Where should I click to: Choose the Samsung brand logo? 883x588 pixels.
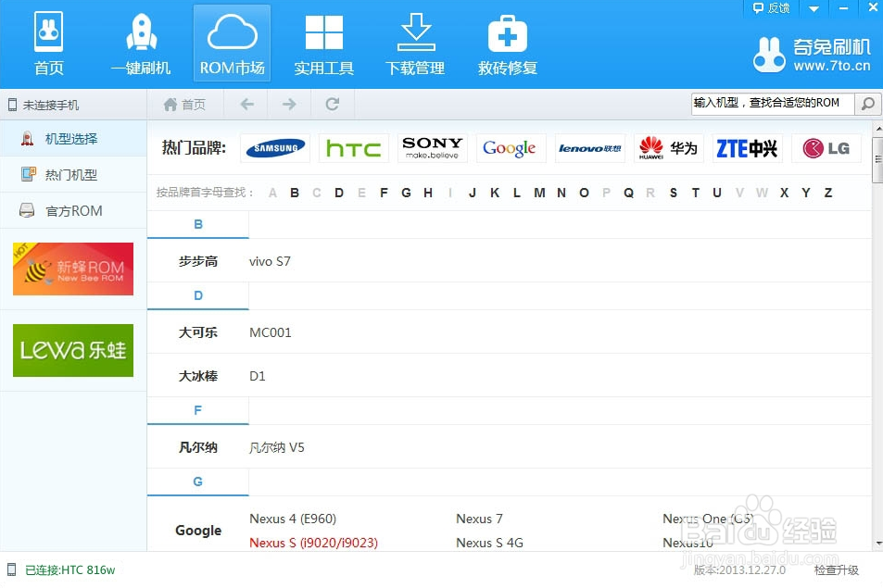(275, 148)
